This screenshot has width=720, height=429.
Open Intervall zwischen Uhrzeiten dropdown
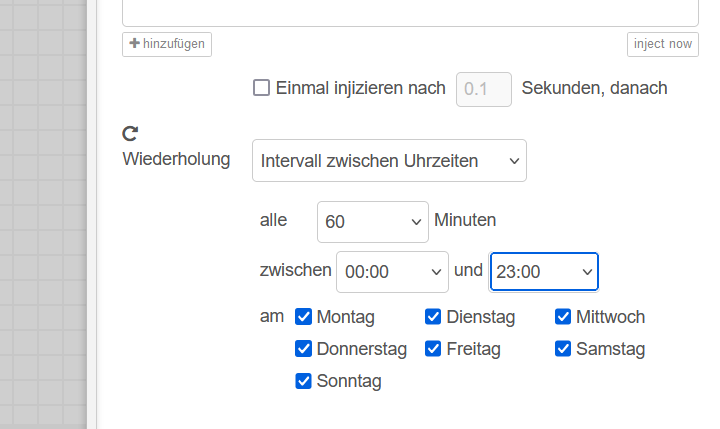[389, 160]
